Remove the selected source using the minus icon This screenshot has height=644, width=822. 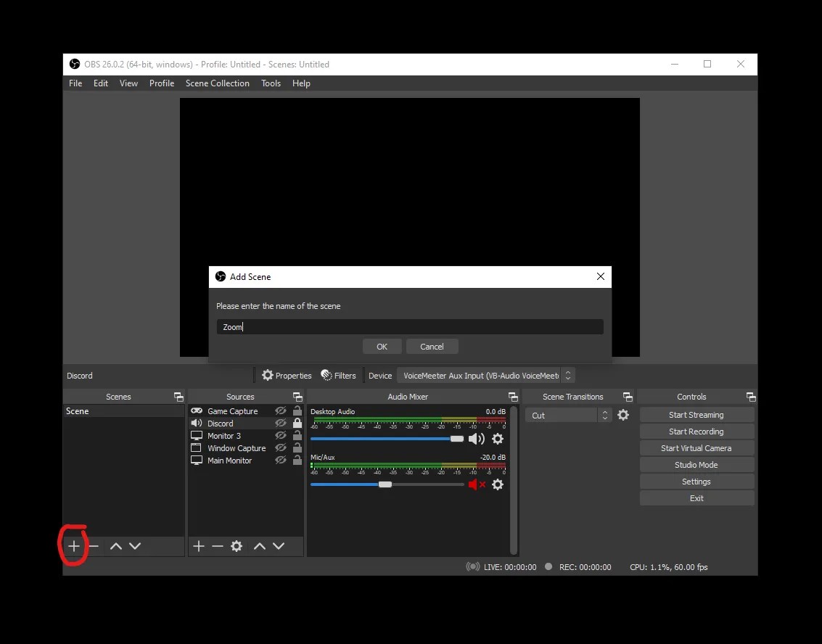pyautogui.click(x=218, y=546)
